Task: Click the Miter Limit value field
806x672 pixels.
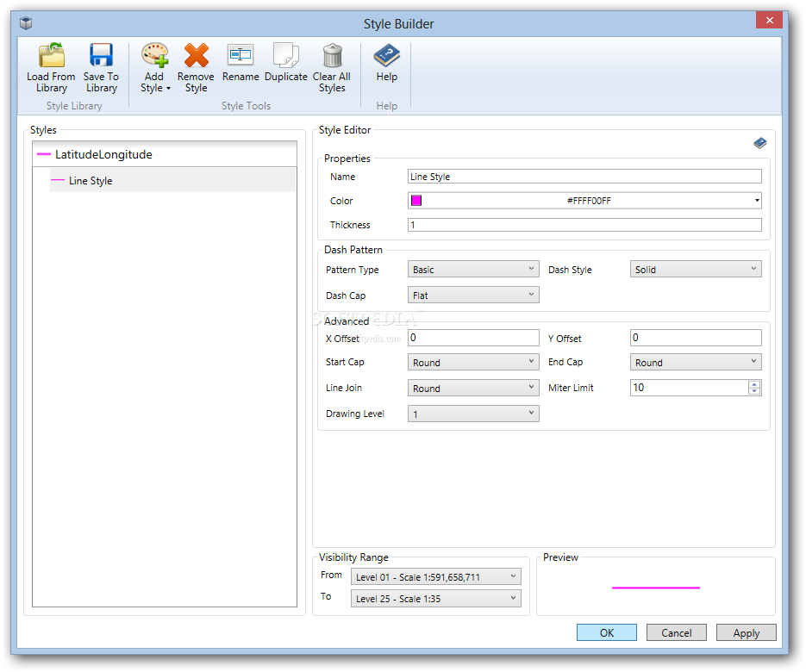Action: pos(690,388)
